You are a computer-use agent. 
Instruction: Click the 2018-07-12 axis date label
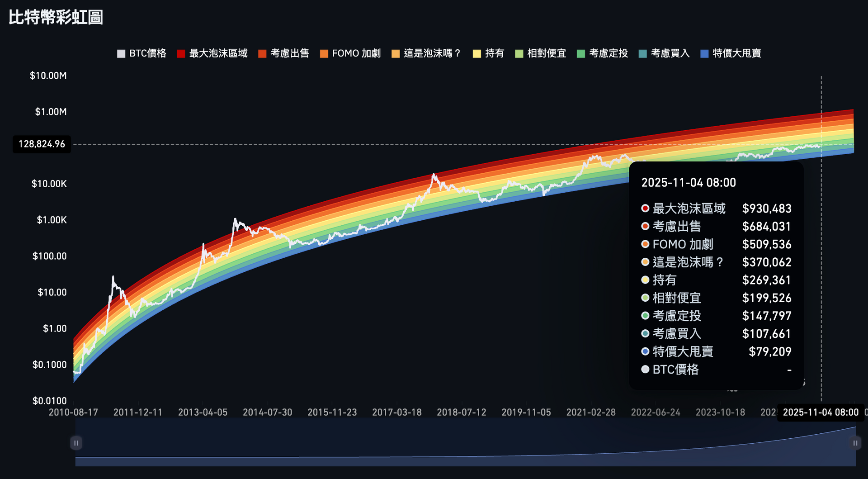[462, 412]
